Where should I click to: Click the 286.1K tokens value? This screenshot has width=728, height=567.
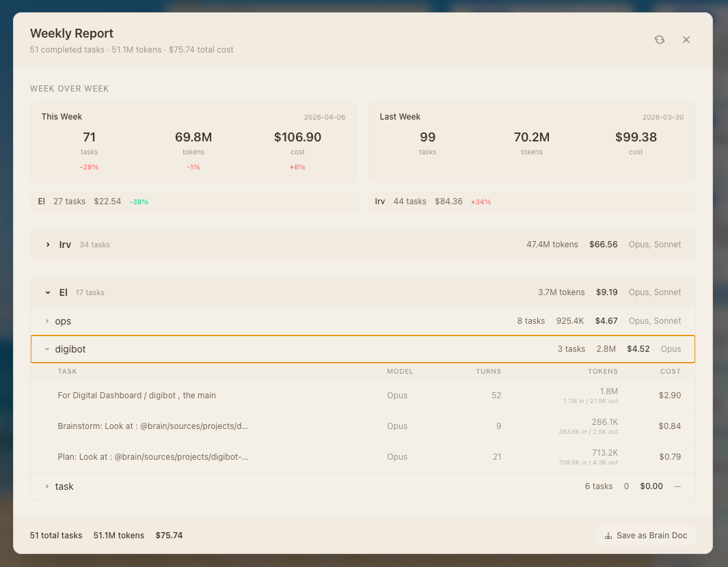tap(604, 421)
